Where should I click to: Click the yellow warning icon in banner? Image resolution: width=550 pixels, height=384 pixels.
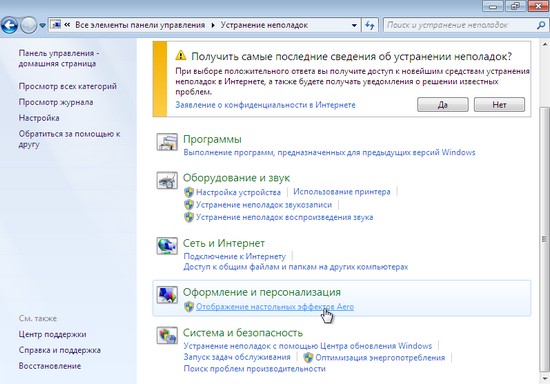click(x=181, y=55)
